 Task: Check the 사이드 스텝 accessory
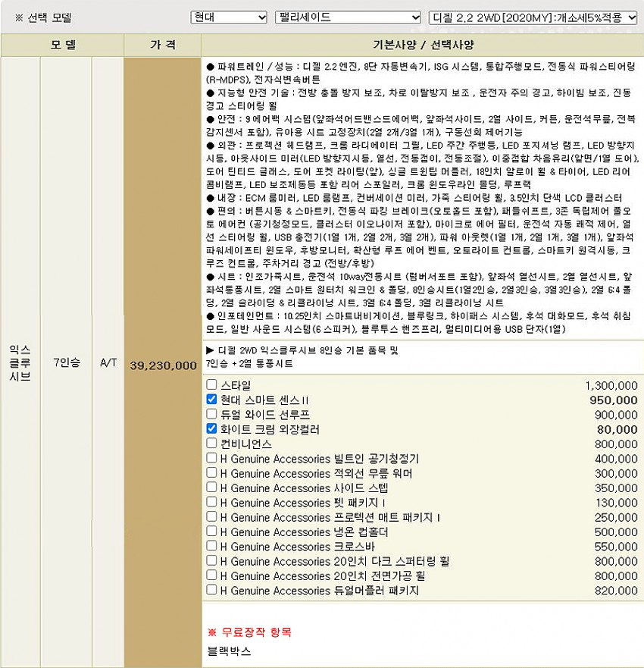(x=212, y=488)
